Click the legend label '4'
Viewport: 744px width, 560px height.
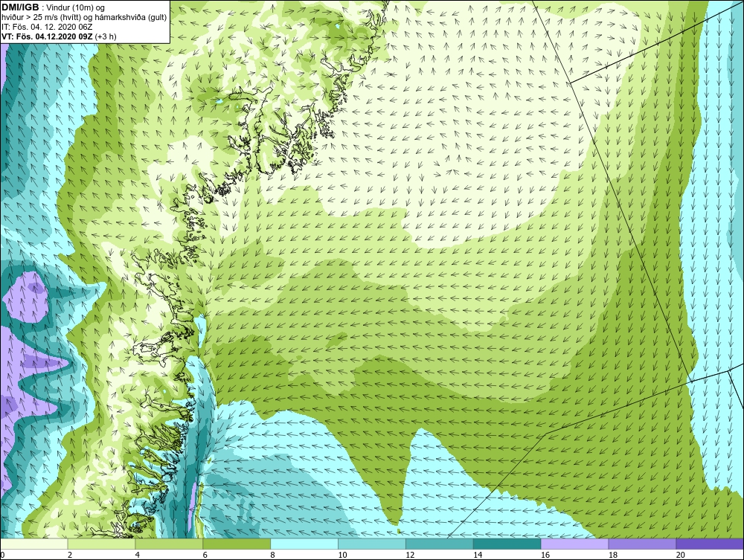coord(138,555)
